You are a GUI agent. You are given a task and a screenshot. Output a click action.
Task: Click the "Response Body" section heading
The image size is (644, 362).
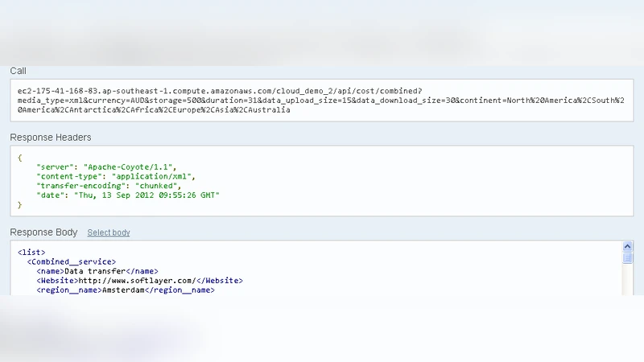click(43, 232)
